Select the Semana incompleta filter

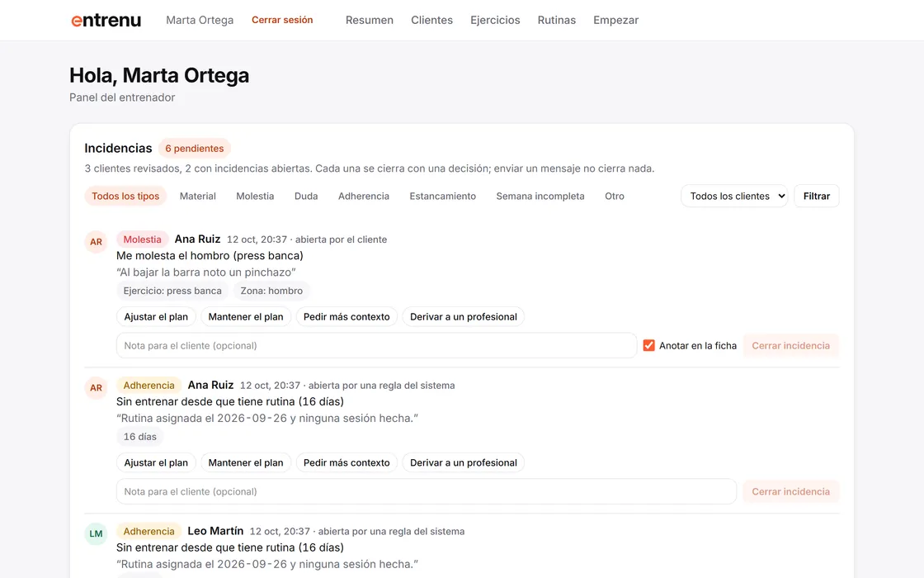coord(540,196)
